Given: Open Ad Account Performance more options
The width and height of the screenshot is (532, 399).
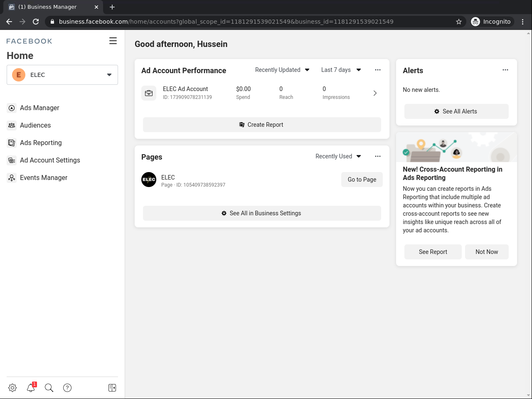Looking at the screenshot, I should click(378, 70).
